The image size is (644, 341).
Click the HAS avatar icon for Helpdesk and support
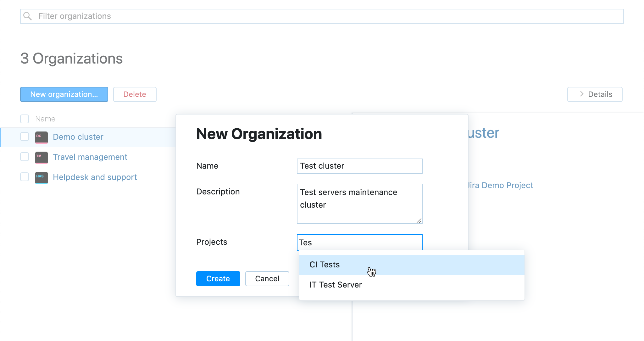(41, 177)
